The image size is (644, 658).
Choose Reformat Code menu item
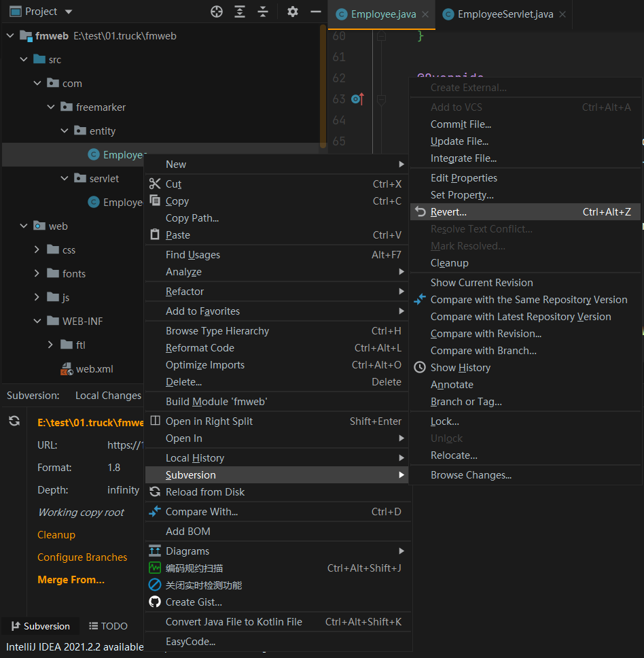(276, 348)
